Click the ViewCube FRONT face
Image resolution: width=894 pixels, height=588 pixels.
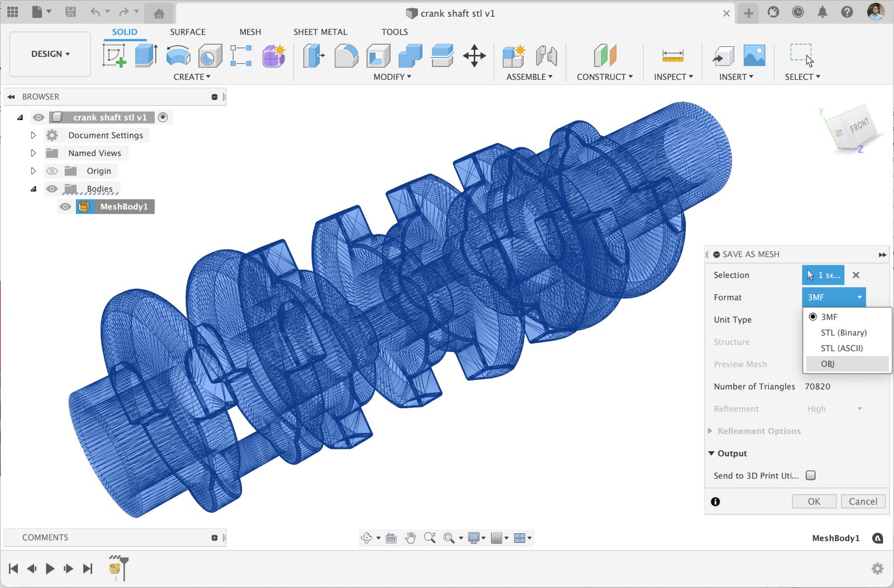point(859,125)
